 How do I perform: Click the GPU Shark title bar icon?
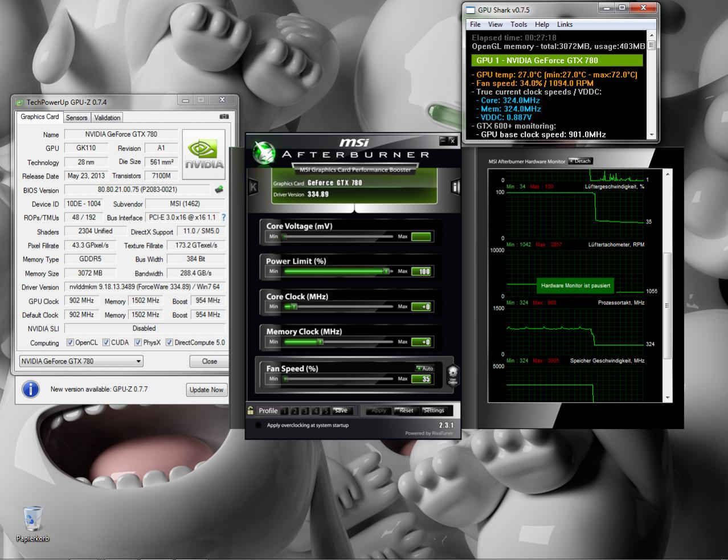(x=470, y=10)
